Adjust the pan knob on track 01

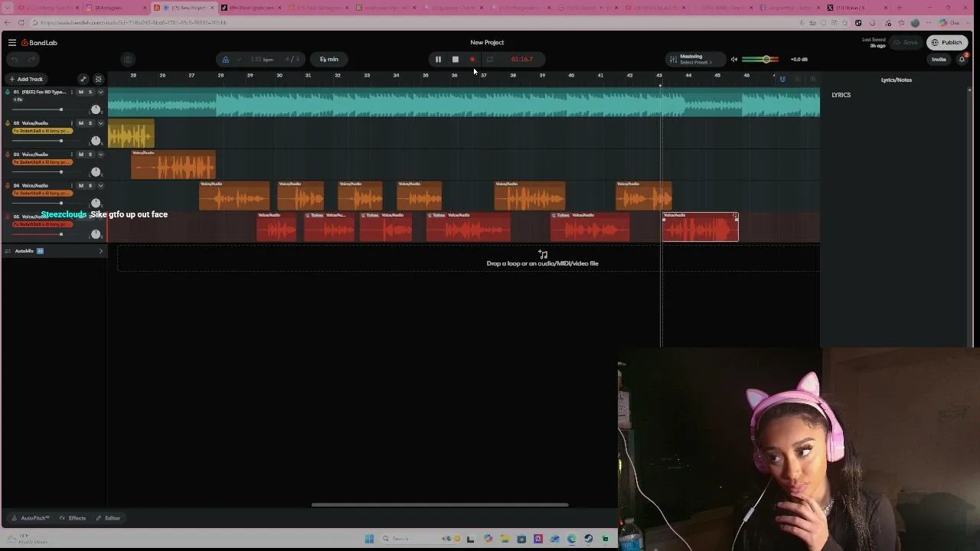click(96, 109)
